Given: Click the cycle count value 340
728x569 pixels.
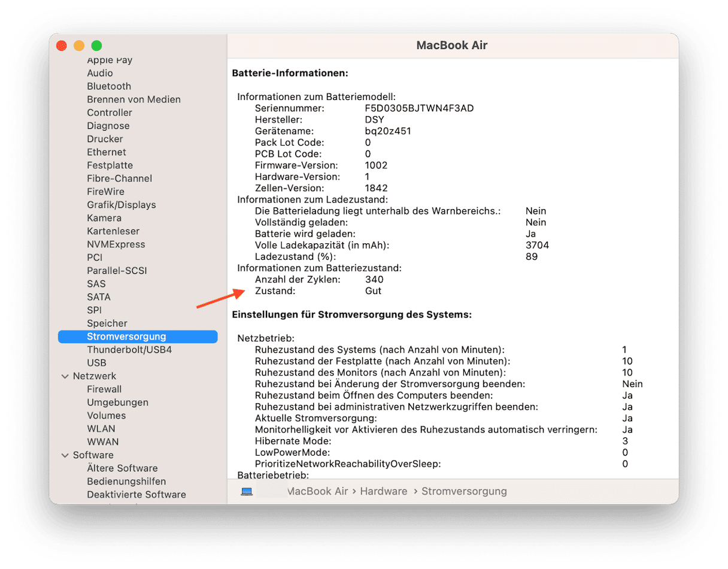Looking at the screenshot, I should point(374,279).
